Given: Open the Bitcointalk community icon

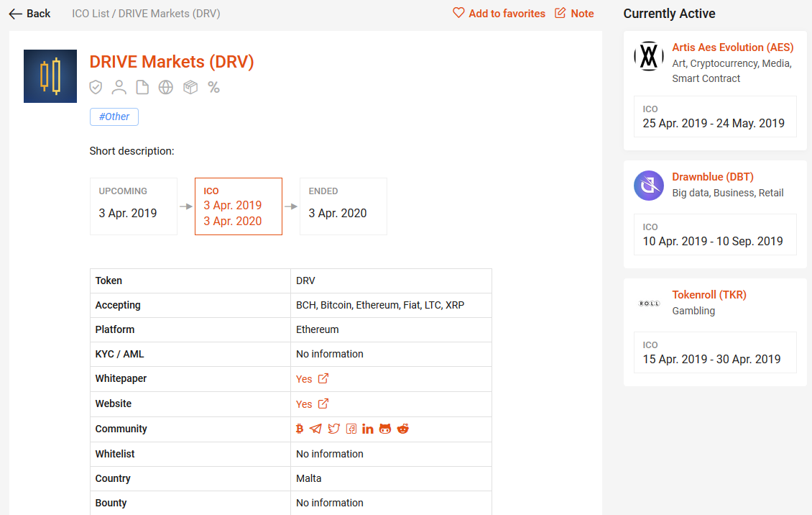Looking at the screenshot, I should (x=300, y=429).
